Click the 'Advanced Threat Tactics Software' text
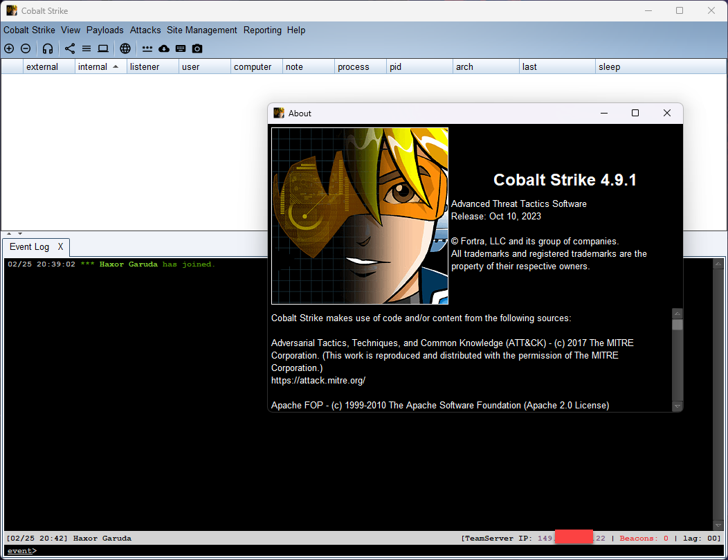The width and height of the screenshot is (728, 560). pos(518,204)
